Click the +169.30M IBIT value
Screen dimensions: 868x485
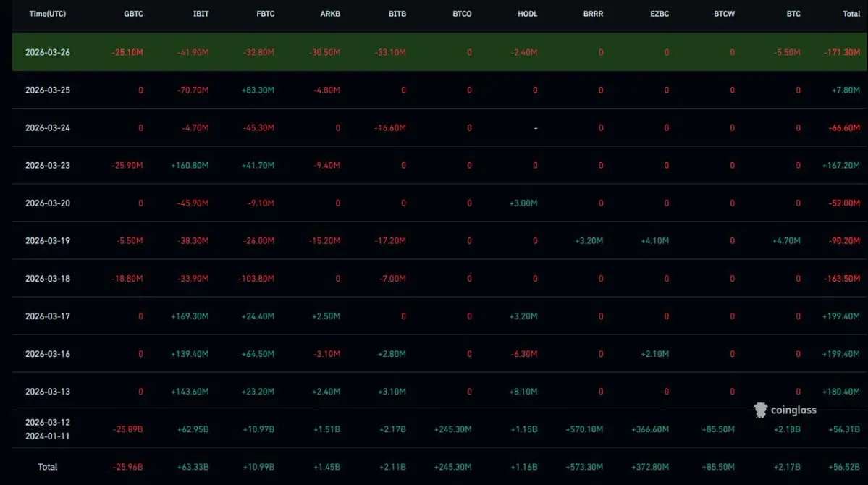pos(190,316)
